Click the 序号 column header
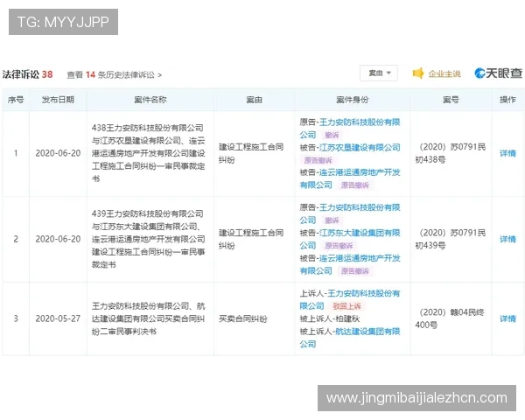525x420 pixels. pyautogui.click(x=16, y=100)
